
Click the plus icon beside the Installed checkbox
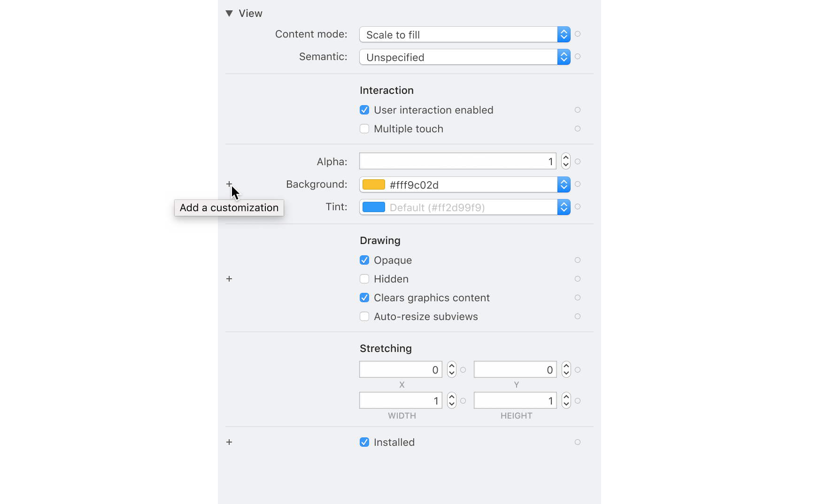coord(229,442)
